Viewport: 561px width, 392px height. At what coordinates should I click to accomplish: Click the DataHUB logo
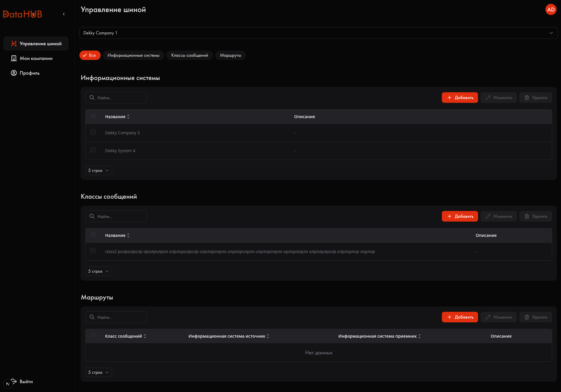(x=23, y=14)
